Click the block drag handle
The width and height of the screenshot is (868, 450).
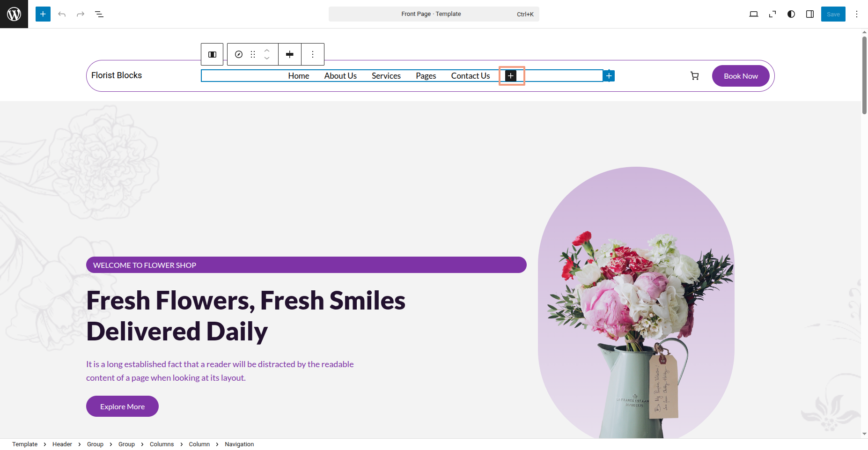tap(253, 54)
